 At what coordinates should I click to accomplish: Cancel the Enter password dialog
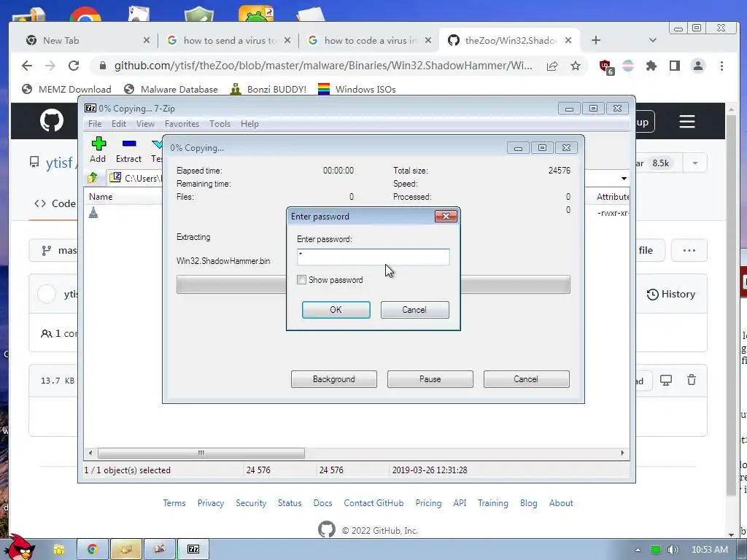[x=414, y=309]
